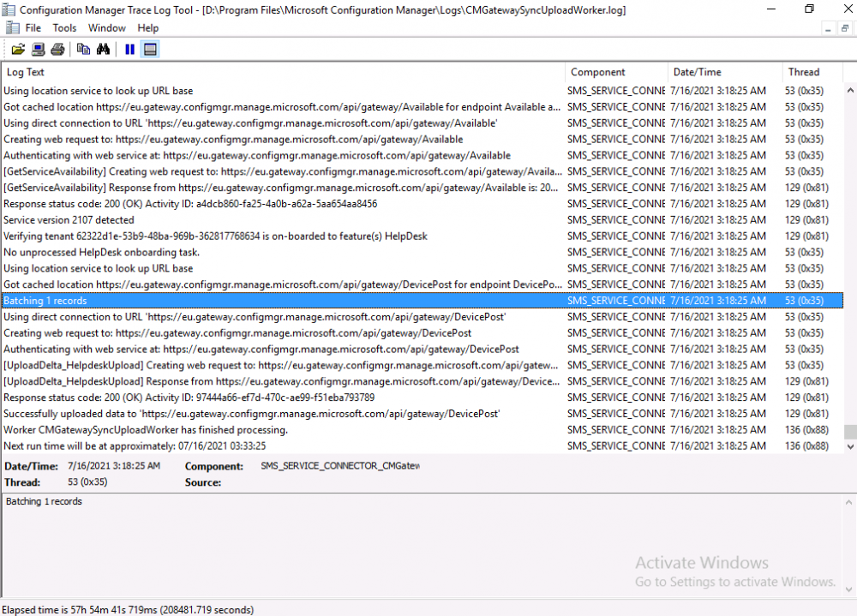This screenshot has width=857, height=616.
Task: Open the Help menu
Action: pos(147,28)
